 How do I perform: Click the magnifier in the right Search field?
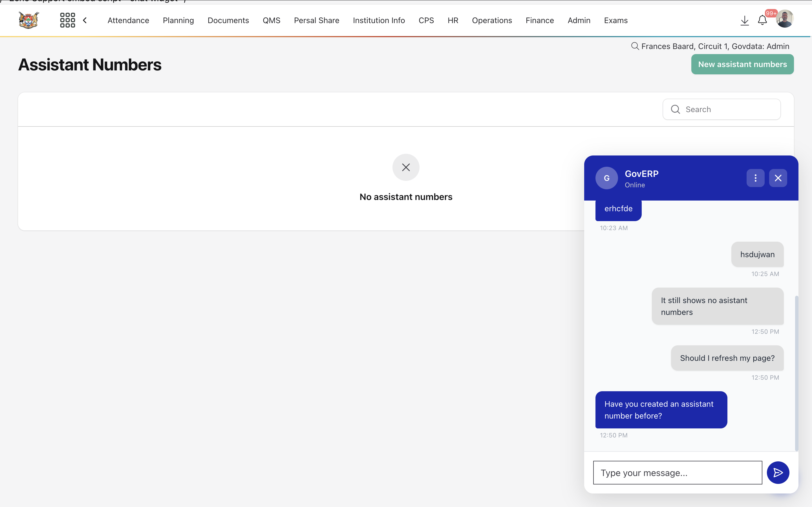pos(676,109)
